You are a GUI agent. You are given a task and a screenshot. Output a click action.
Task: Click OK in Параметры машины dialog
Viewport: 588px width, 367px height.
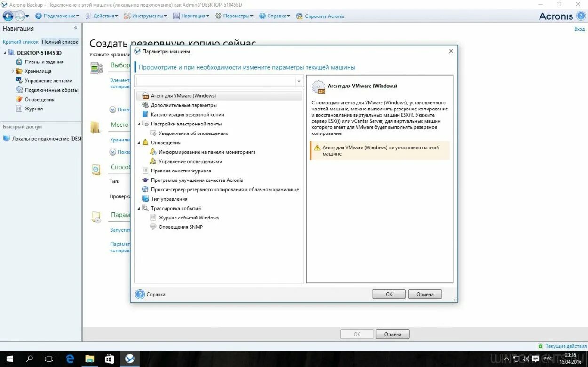coord(389,294)
